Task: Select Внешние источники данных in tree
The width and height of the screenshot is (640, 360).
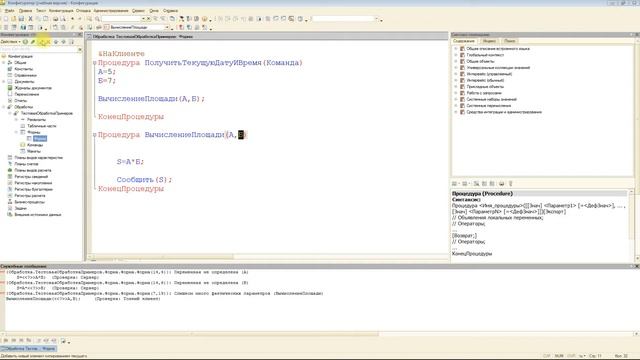Action: coord(38,214)
